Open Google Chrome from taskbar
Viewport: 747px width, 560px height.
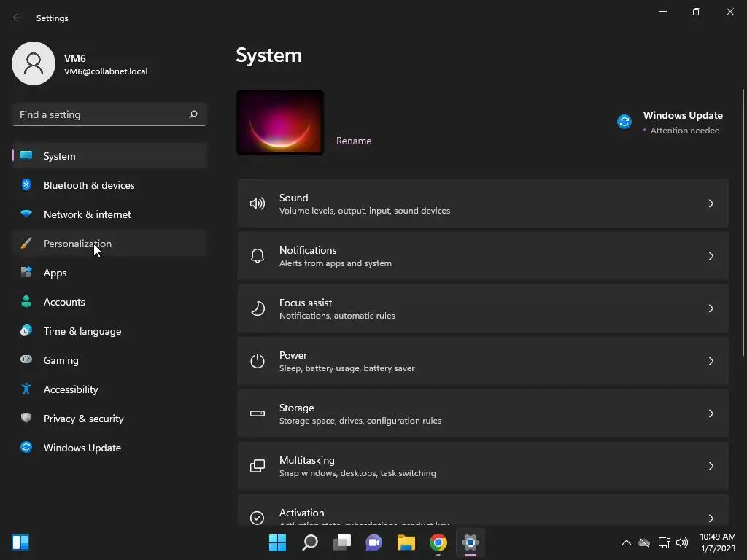[438, 542]
